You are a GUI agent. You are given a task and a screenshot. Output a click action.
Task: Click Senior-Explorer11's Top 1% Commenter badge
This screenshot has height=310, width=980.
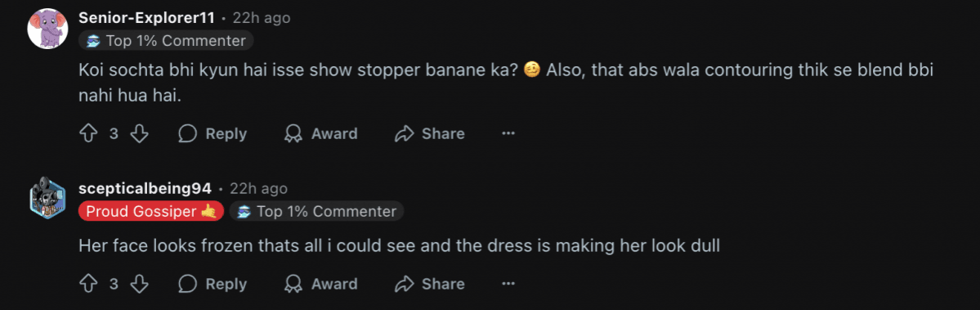click(x=166, y=41)
